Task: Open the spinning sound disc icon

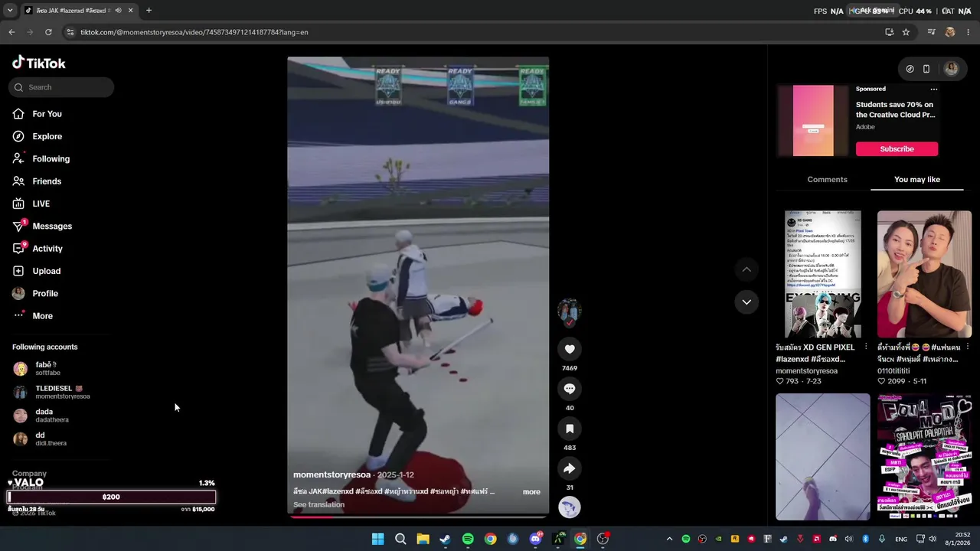Action: pos(570,507)
